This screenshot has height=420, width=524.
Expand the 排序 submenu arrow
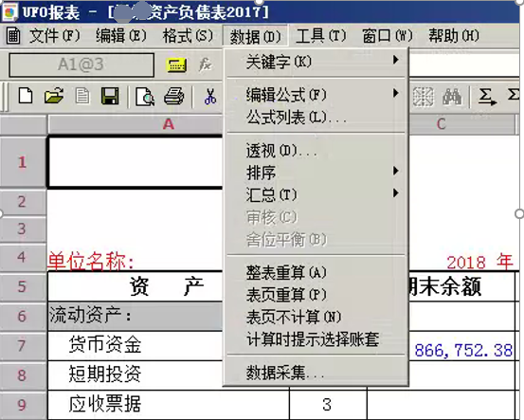click(396, 172)
